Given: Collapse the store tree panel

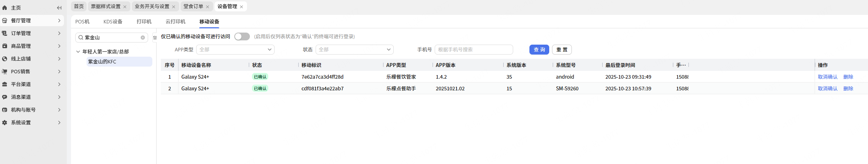Looking at the screenshot, I should (x=155, y=37).
